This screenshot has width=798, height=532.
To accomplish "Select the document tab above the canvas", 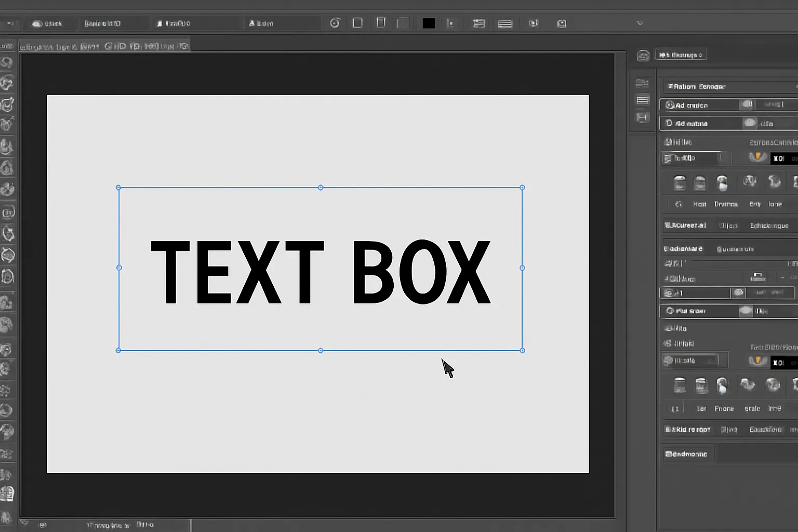I will point(104,46).
